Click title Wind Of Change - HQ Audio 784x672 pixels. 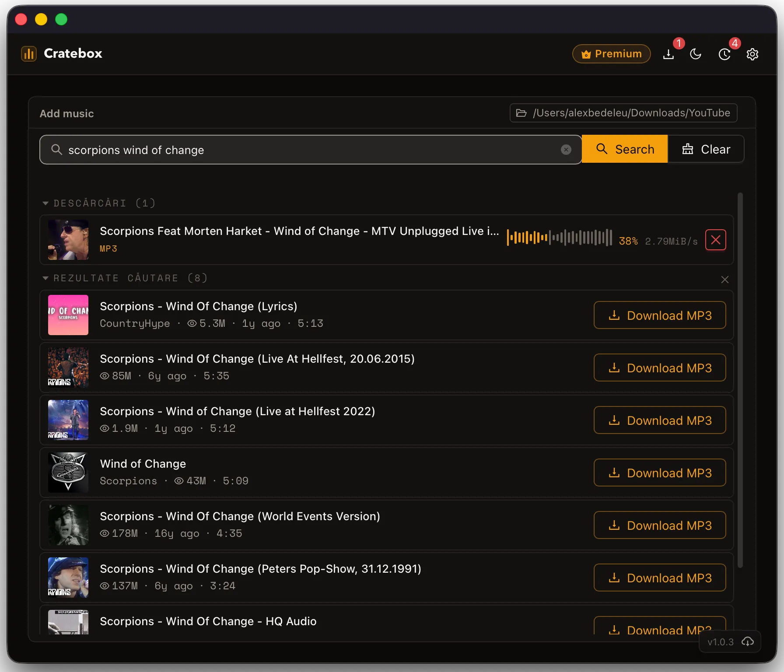coord(208,621)
